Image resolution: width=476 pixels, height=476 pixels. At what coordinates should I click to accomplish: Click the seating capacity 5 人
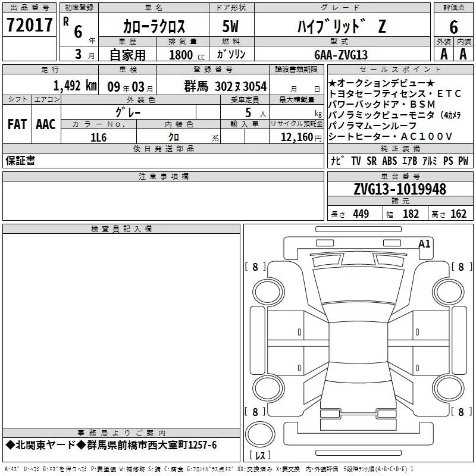click(255, 113)
